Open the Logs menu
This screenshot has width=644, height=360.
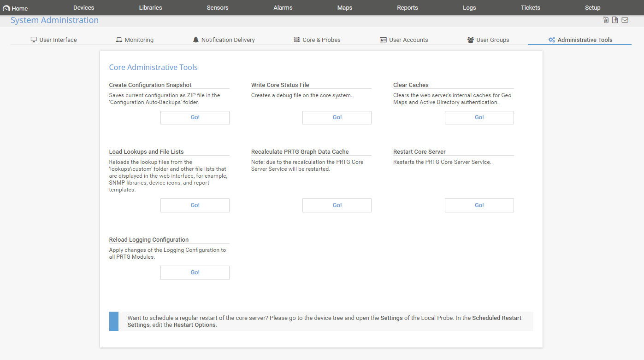[x=469, y=7]
